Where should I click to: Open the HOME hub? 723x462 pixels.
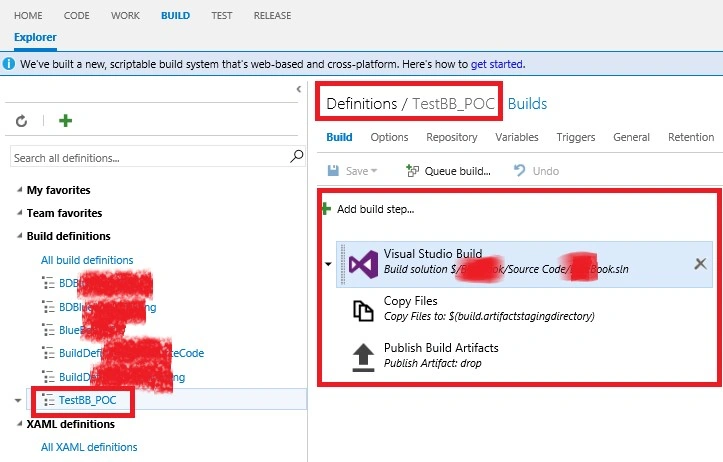click(28, 16)
